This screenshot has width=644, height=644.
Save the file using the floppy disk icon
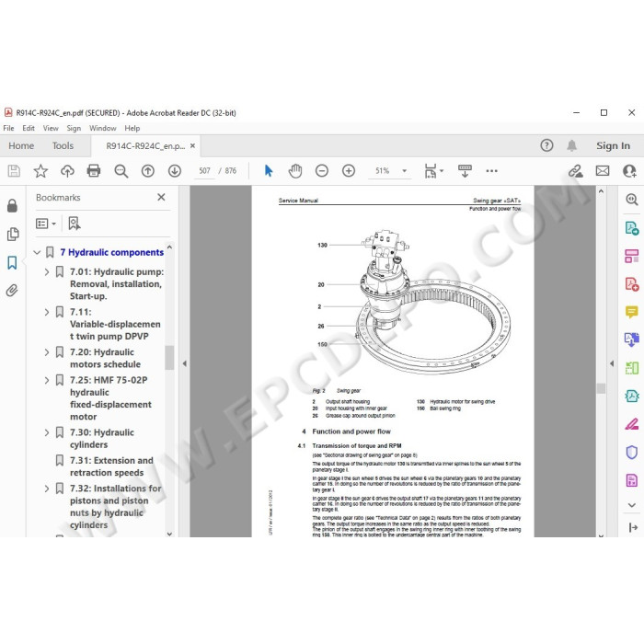click(x=14, y=171)
